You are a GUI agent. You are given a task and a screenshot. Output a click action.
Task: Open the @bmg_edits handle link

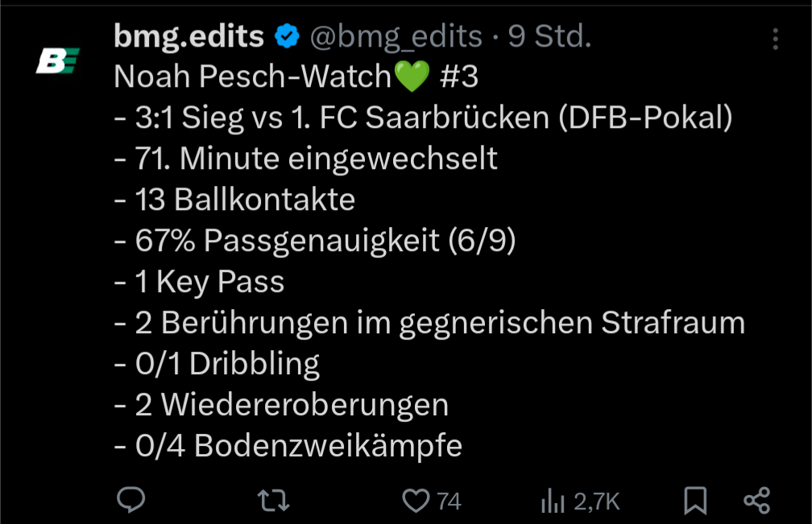click(396, 36)
